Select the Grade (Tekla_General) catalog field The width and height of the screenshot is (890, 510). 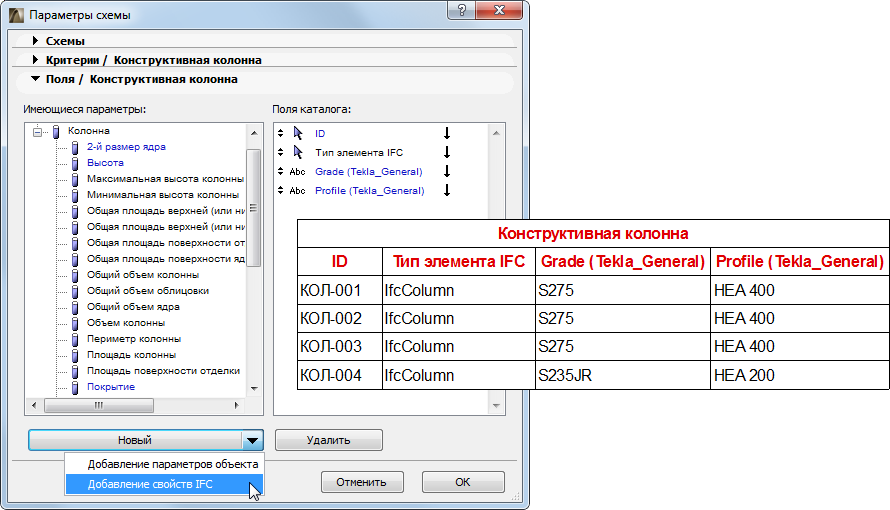pyautogui.click(x=368, y=171)
